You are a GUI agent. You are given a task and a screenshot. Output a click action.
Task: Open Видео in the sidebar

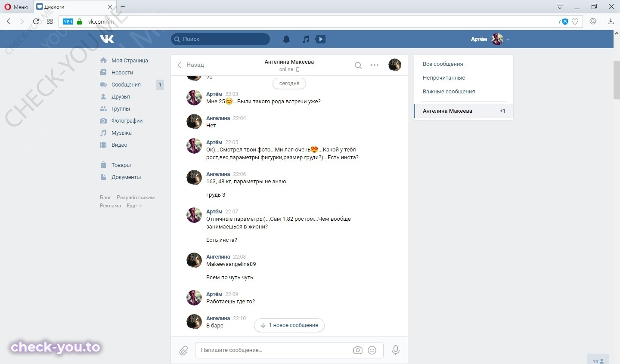[119, 145]
